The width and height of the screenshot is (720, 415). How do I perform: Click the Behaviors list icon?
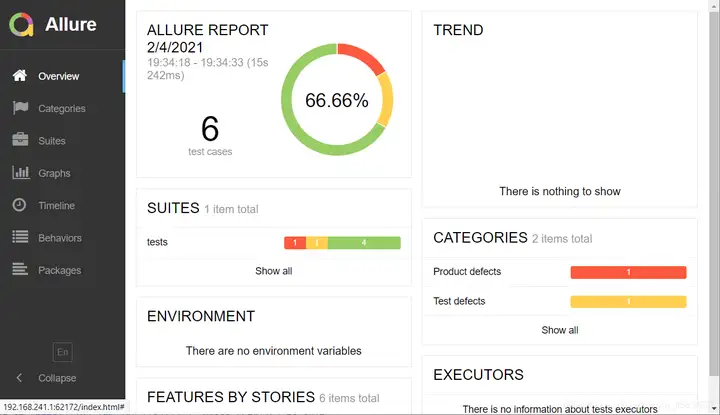pos(20,237)
